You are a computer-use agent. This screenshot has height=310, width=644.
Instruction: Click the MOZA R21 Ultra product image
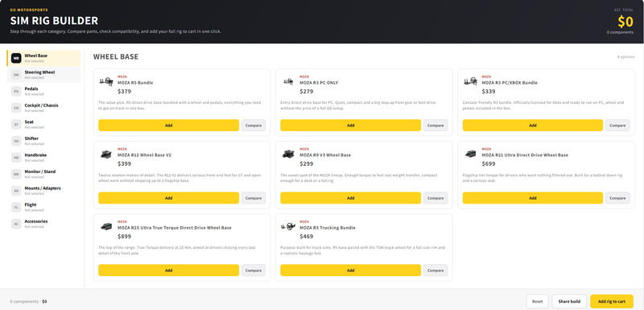pyautogui.click(x=470, y=154)
